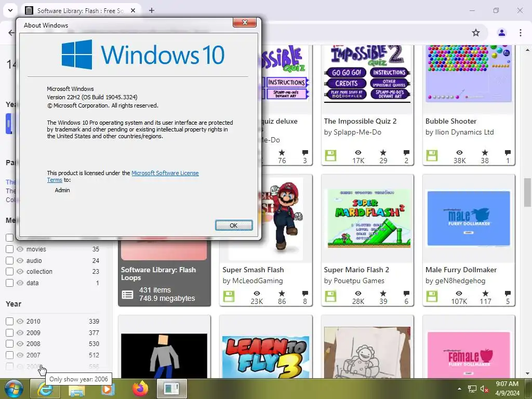The image size is (532, 399).
Task: Open file explorer taskbar icon
Action: [x=76, y=390]
